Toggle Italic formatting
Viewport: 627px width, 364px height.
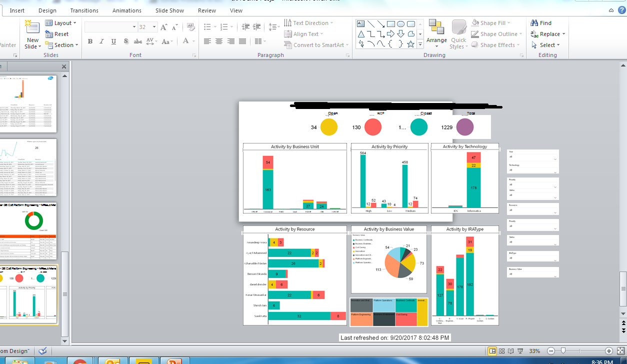tap(101, 41)
